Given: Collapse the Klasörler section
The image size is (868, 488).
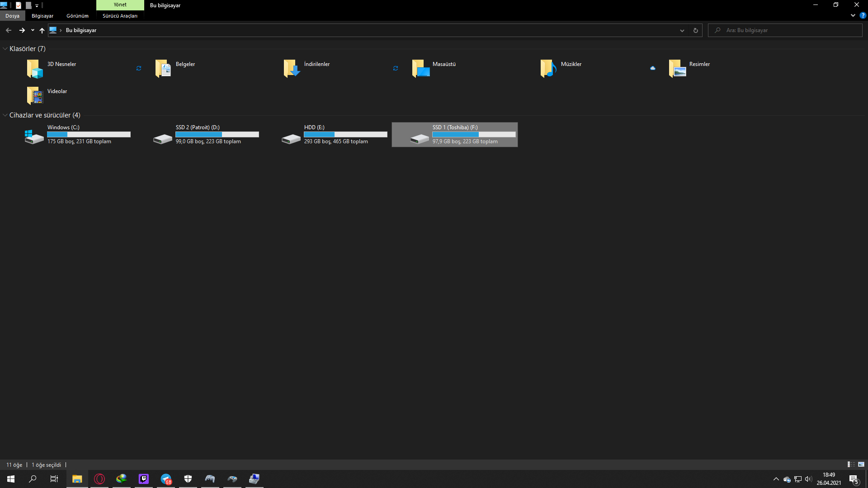Looking at the screenshot, I should tap(5, 49).
